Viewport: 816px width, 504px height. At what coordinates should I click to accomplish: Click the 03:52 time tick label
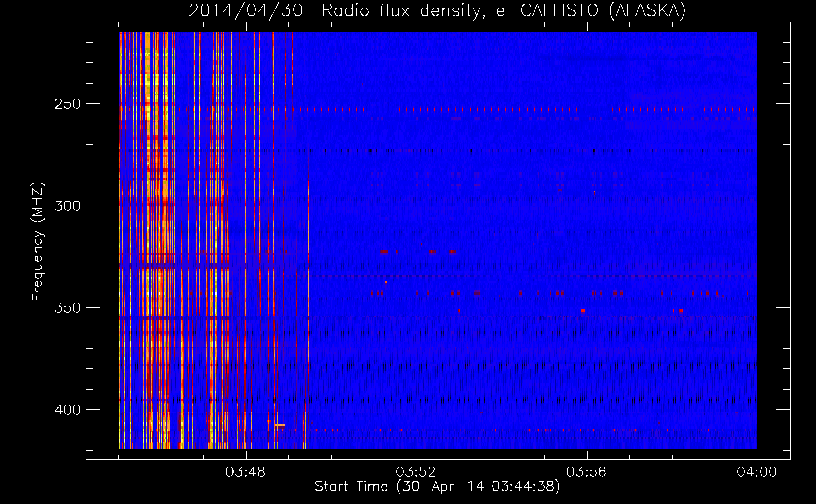pos(416,472)
